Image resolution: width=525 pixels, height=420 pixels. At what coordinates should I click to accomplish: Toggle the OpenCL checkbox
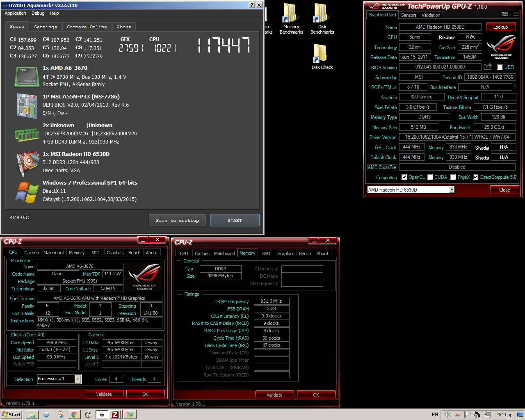[x=404, y=177]
